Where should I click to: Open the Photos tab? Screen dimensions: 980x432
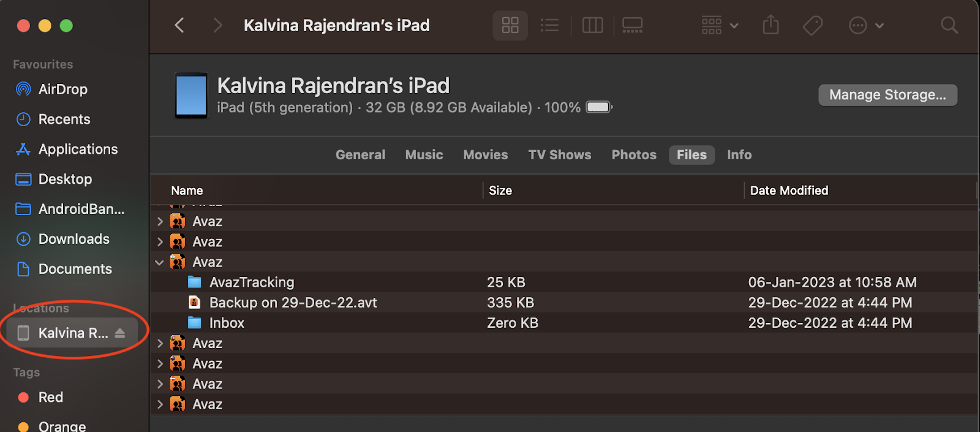pyautogui.click(x=634, y=155)
